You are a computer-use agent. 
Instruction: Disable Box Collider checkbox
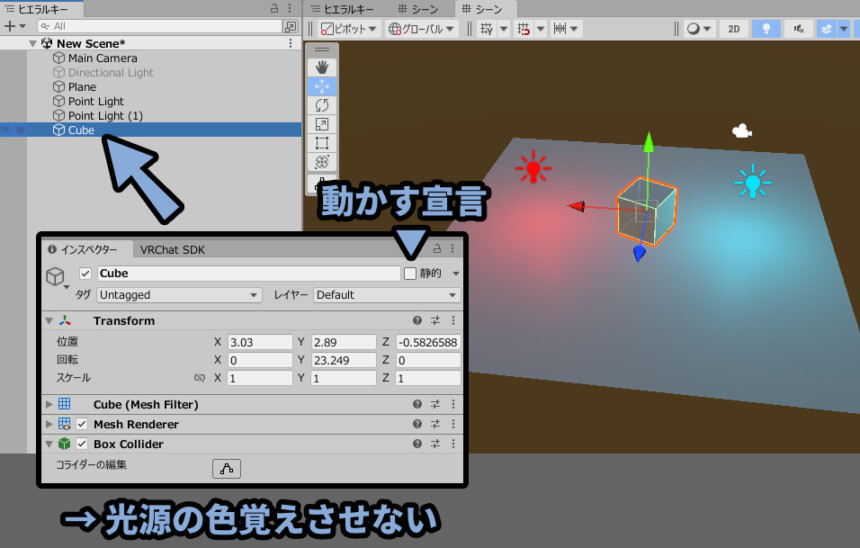[x=82, y=444]
